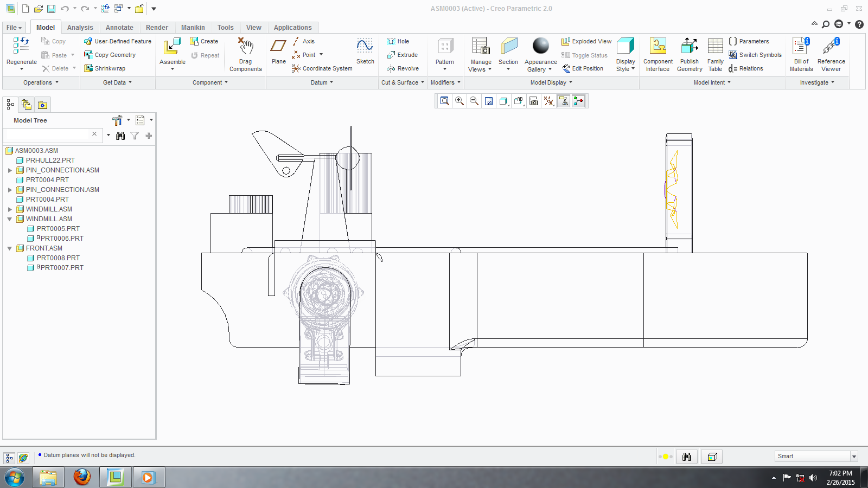Click the Extrude tool
This screenshot has height=488, width=868.
[403, 55]
